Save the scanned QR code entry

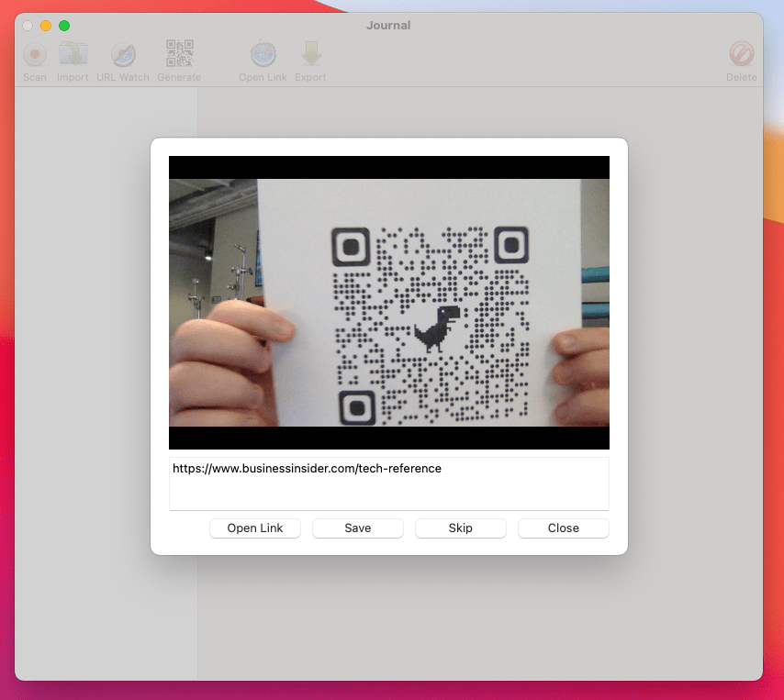[x=357, y=528]
